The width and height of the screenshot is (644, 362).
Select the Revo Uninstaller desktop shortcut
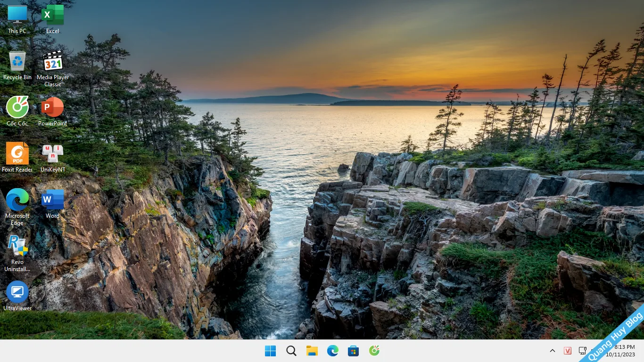pyautogui.click(x=17, y=254)
